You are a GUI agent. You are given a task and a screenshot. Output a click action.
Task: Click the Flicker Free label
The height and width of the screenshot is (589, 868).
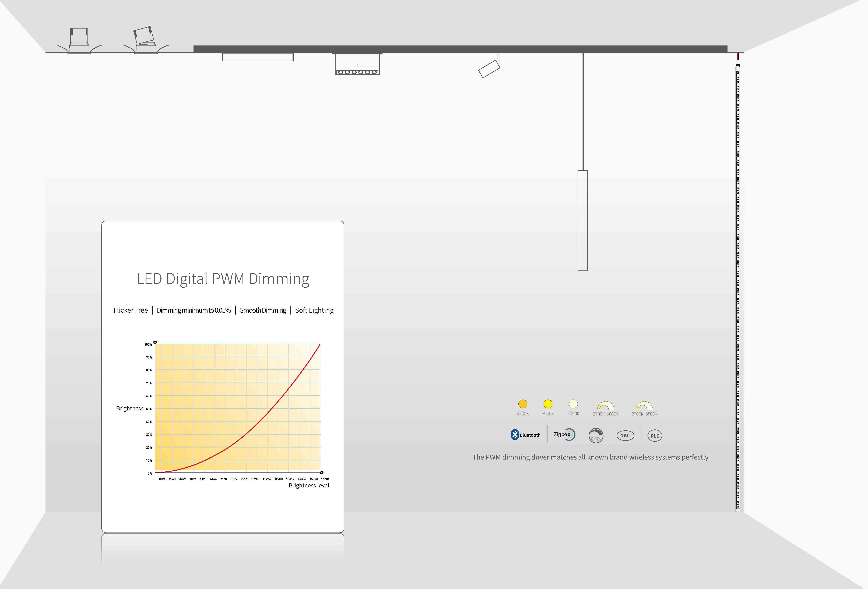pyautogui.click(x=130, y=310)
